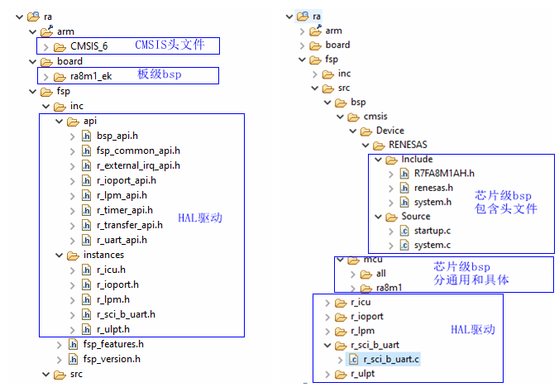Click the r_sci_b_uart.c source file icon
The image size is (559, 392).
click(353, 360)
